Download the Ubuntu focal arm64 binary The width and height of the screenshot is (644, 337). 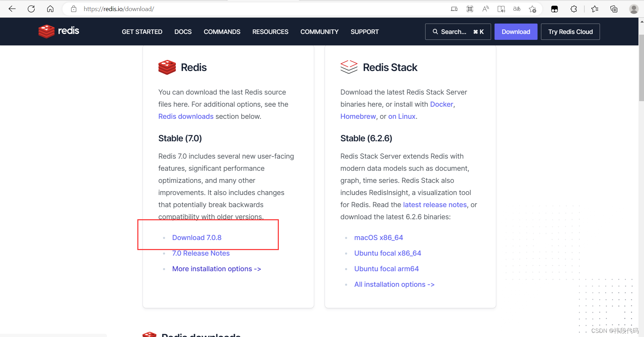[x=386, y=269]
